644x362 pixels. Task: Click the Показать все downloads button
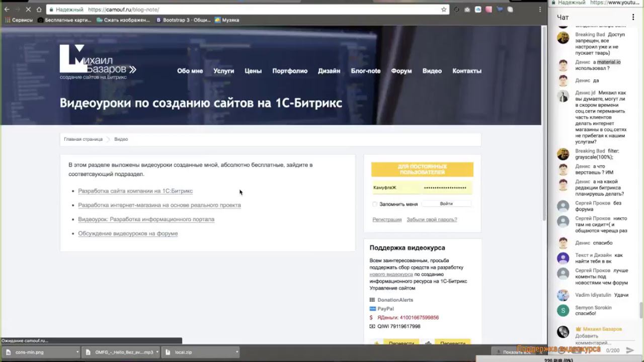[513, 352]
